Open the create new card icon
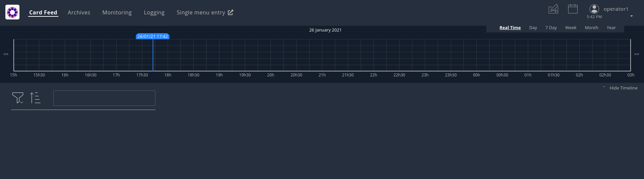 553,9
